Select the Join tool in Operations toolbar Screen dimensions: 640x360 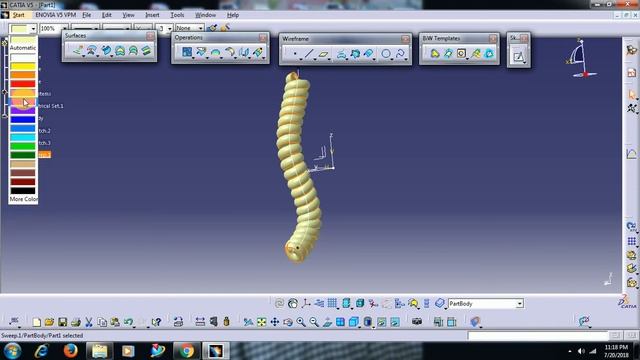(x=187, y=52)
